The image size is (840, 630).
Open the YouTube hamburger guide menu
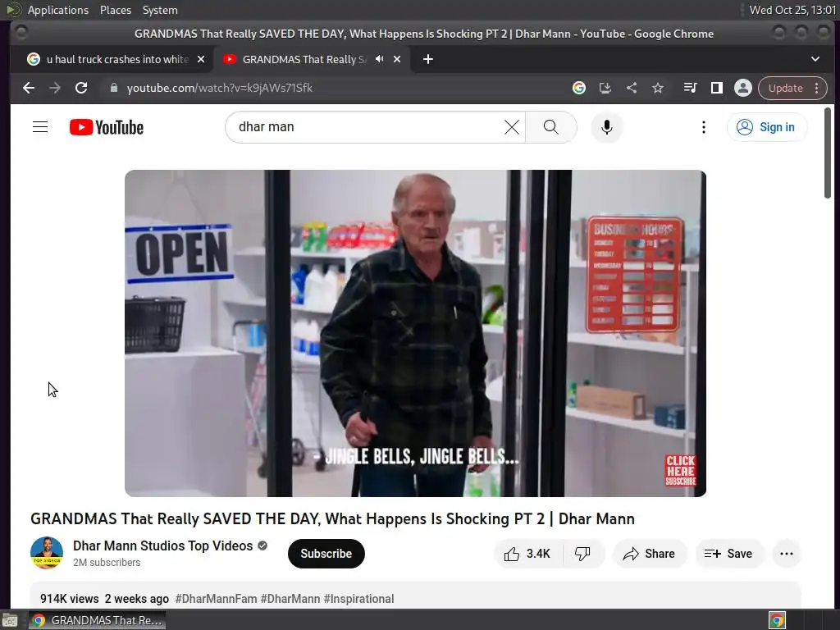coord(40,127)
